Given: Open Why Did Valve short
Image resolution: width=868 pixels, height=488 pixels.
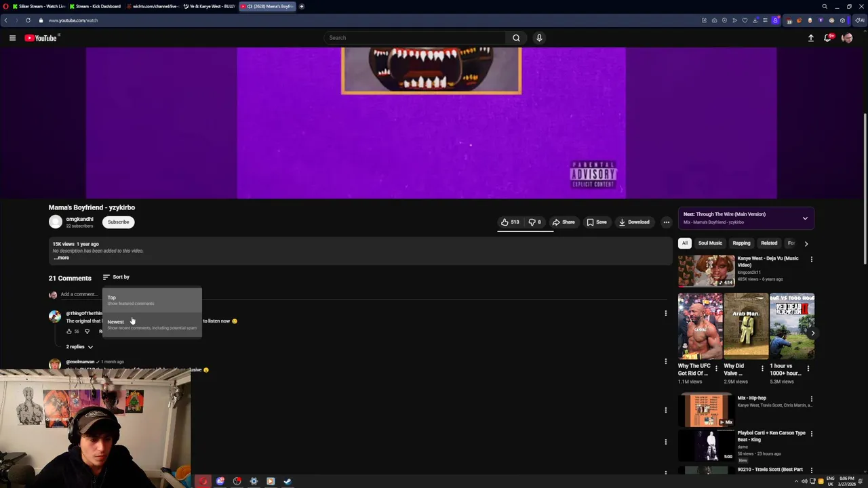Looking at the screenshot, I should point(746,327).
